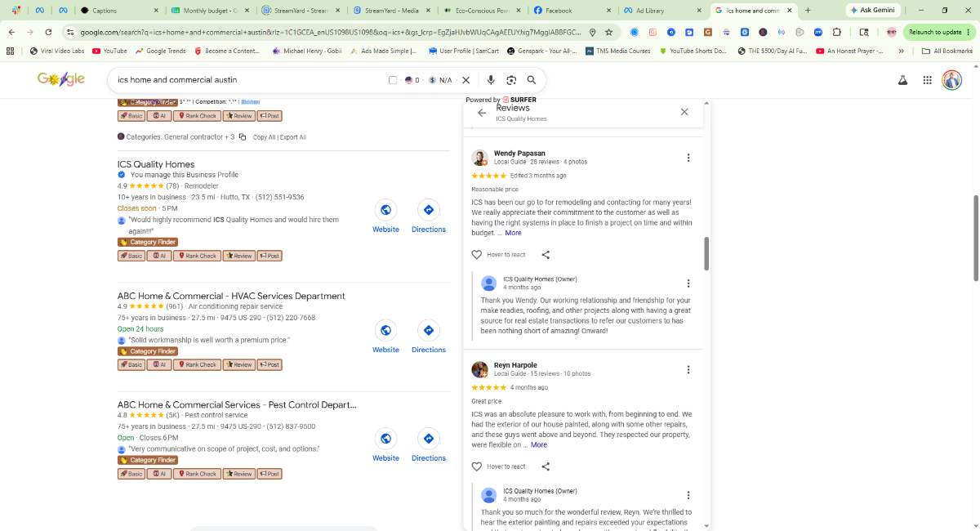Viewport: 980px width, 531px height.
Task: Click the magnifier search icon in search box
Action: tap(532, 80)
